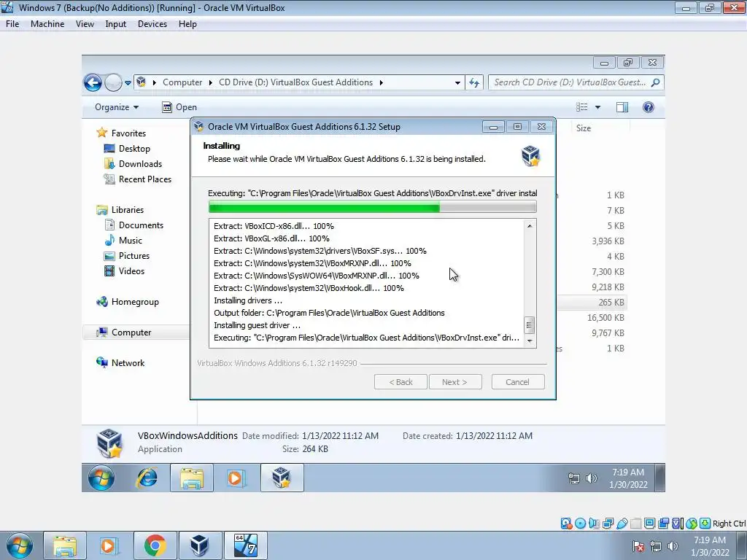Click the CPU virtualization status icon
The height and width of the screenshot is (560, 747).
[677, 524]
